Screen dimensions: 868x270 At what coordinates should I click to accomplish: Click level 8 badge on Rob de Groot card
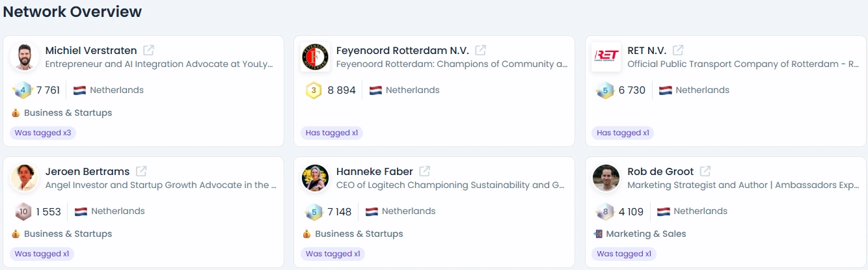(605, 211)
